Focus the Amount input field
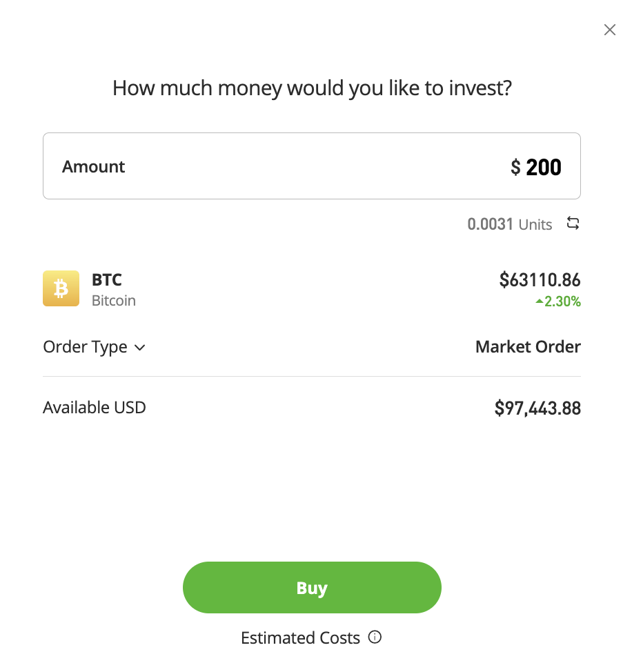Image resolution: width=632 pixels, height=672 pixels. 312,166
